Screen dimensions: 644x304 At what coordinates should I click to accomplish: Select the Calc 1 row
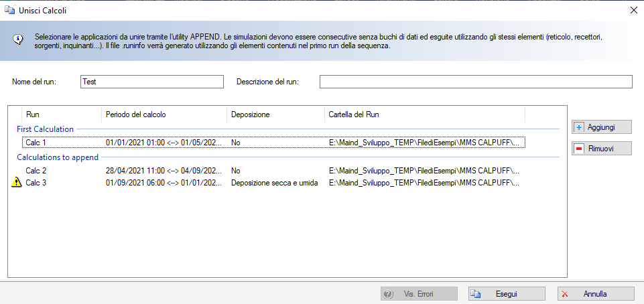pos(273,143)
